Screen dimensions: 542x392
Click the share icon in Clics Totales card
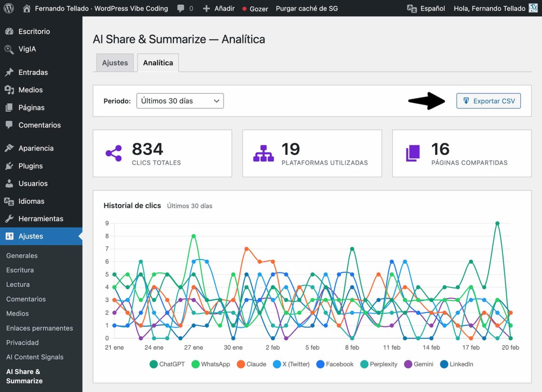(x=114, y=153)
